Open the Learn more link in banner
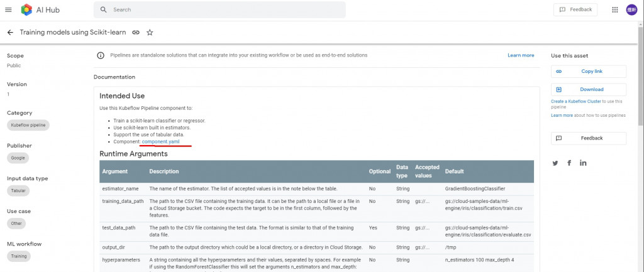The height and width of the screenshot is (272, 644). pos(521,55)
